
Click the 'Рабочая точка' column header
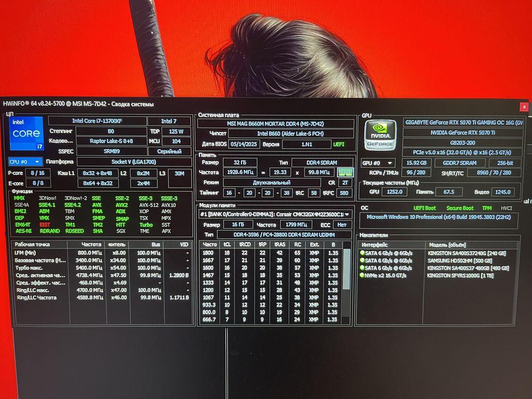[40, 244]
